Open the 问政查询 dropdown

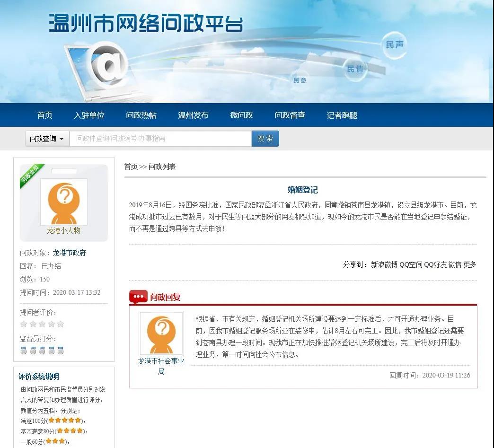click(47, 139)
